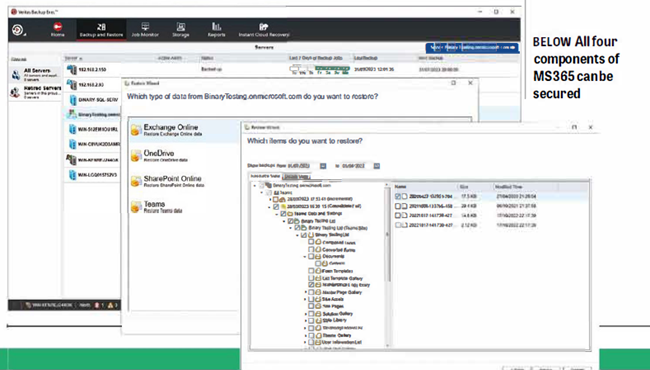
Task: Open the From date calendar picker
Action: click(x=323, y=166)
